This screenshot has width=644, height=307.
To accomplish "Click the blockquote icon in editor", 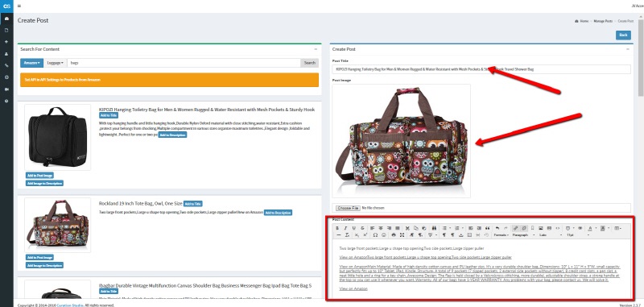I will [x=488, y=228].
